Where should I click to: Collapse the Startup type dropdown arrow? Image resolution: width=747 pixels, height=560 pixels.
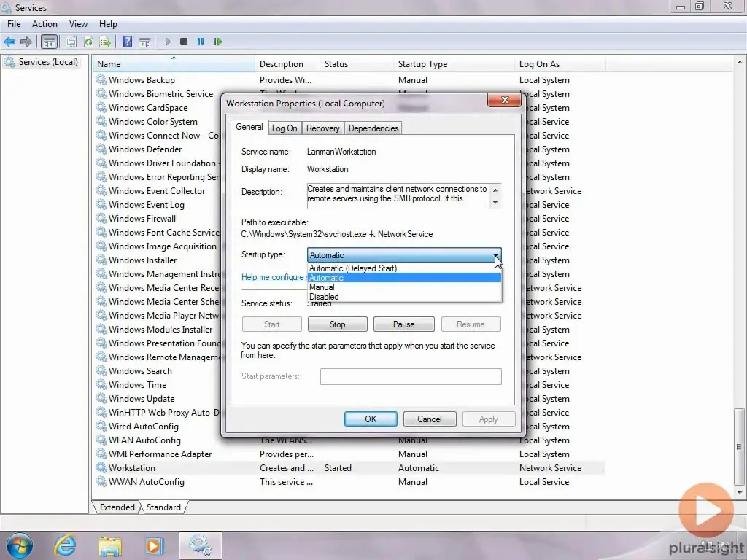496,255
